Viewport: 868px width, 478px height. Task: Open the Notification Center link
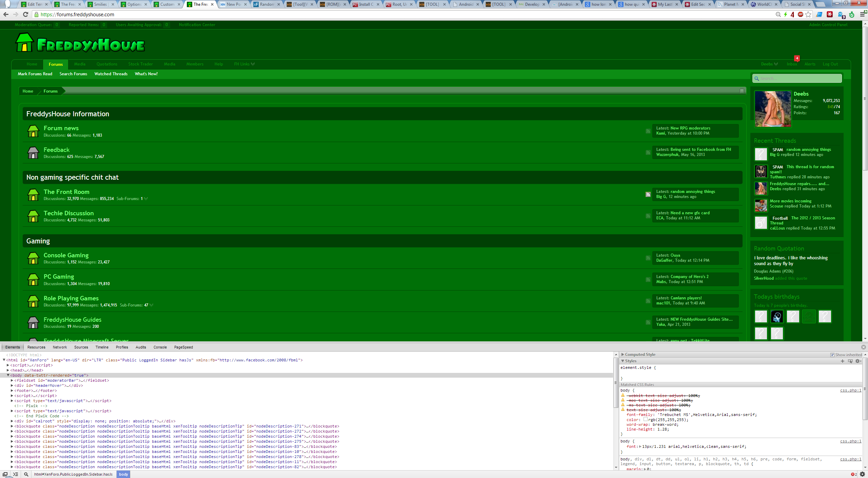click(x=197, y=25)
